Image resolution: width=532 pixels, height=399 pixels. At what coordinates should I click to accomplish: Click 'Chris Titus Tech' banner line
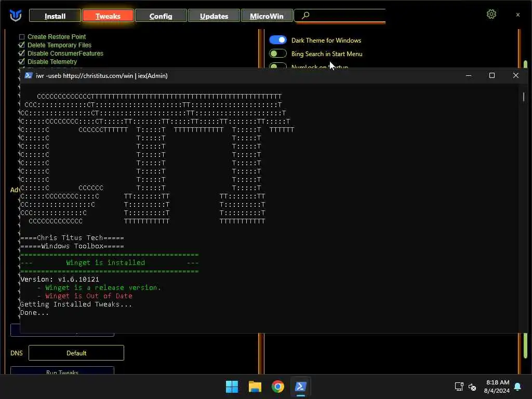(x=72, y=238)
